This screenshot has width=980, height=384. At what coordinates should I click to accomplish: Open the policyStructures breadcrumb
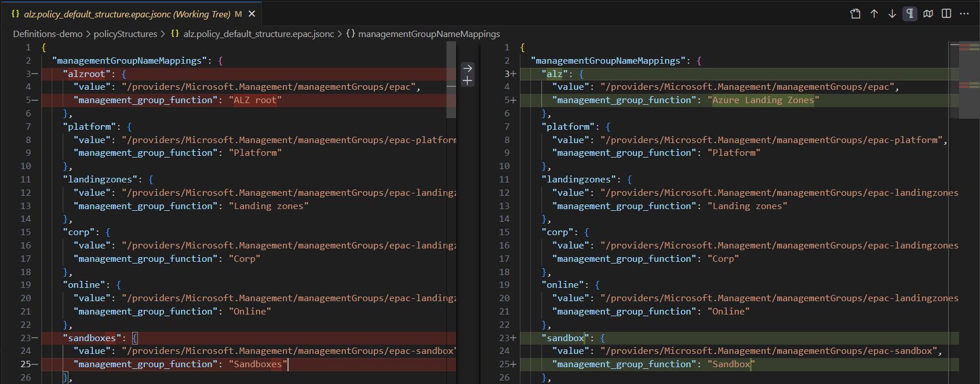tap(125, 34)
